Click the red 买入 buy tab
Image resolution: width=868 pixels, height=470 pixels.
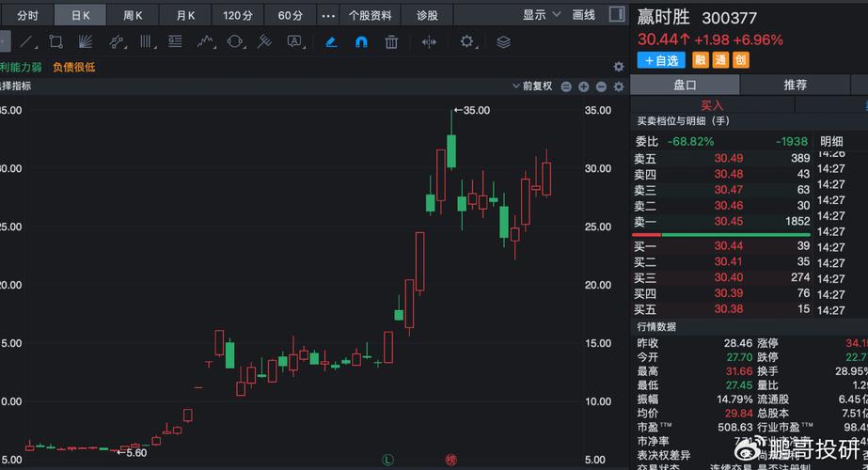712,105
